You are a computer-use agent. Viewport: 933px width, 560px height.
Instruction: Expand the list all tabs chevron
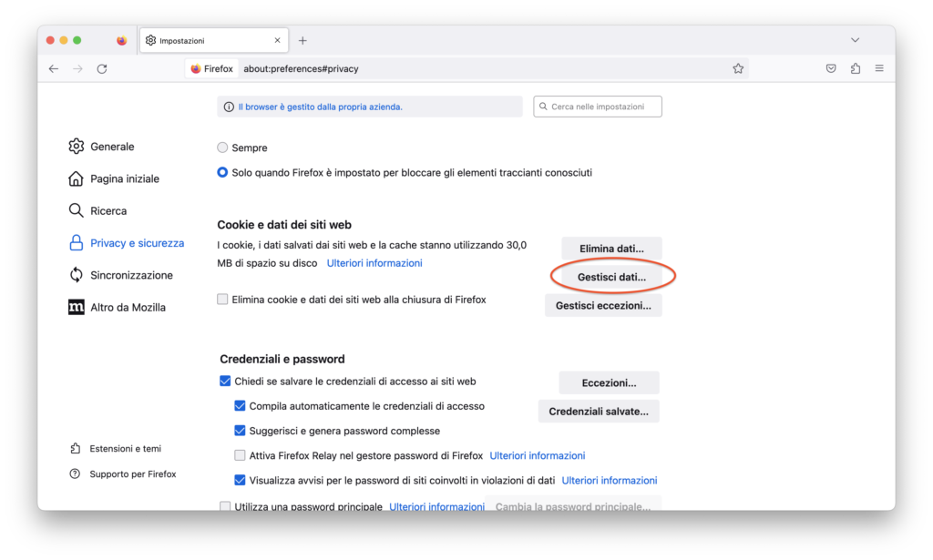click(855, 41)
